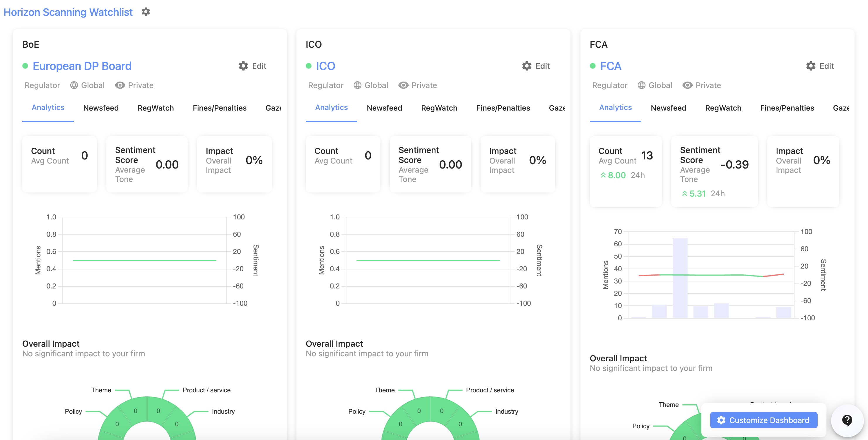
Task: Click the help question mark icon
Action: (847, 420)
